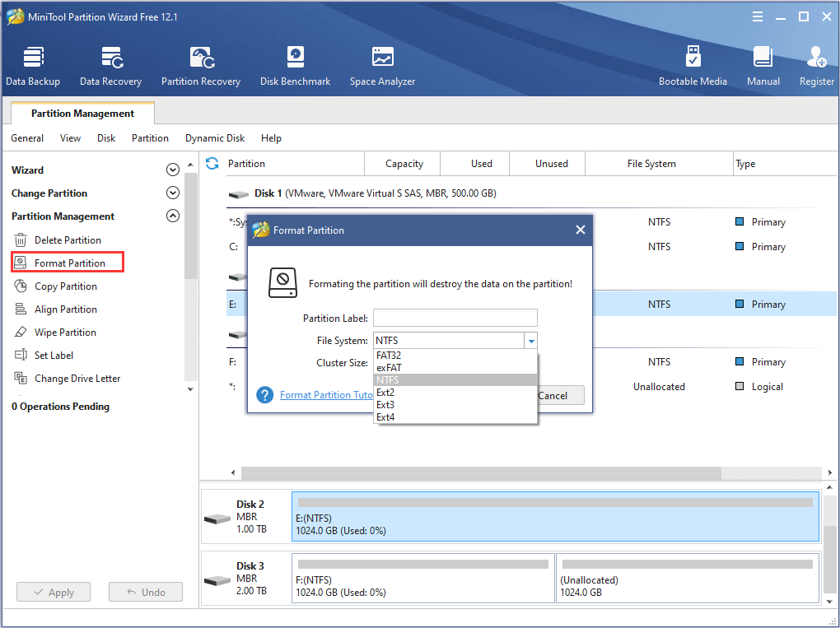The width and height of the screenshot is (840, 628).
Task: Select Format Partition in the sidebar
Action: [x=68, y=263]
